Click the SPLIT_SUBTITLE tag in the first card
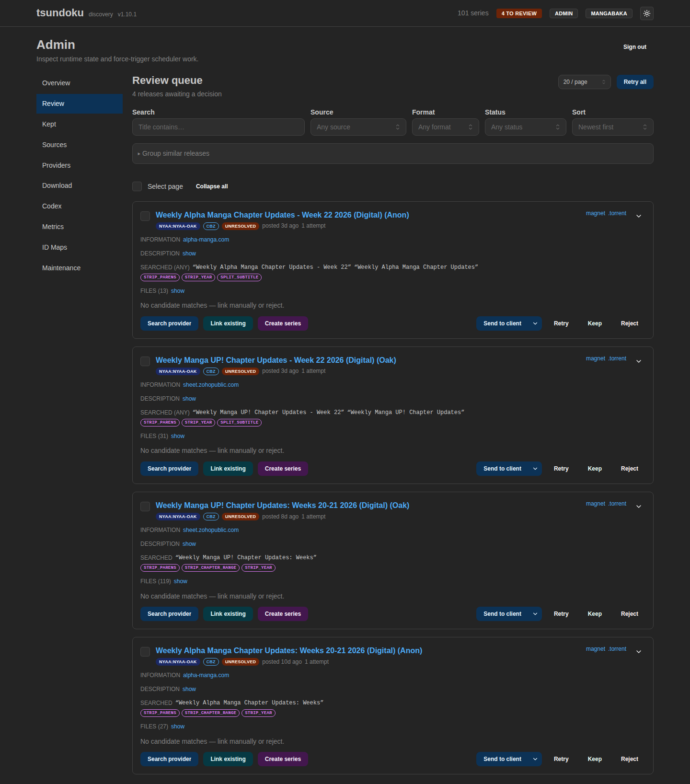Image resolution: width=690 pixels, height=784 pixels. click(239, 277)
